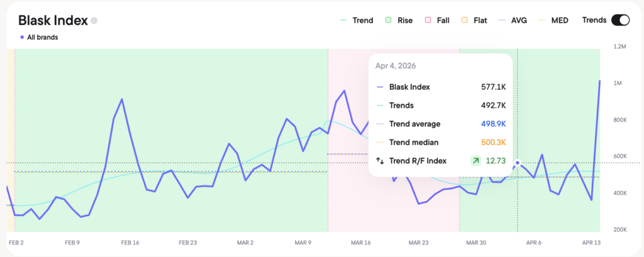This screenshot has width=644, height=257.
Task: Click the info icon beside Blask Index
Action: point(94,21)
